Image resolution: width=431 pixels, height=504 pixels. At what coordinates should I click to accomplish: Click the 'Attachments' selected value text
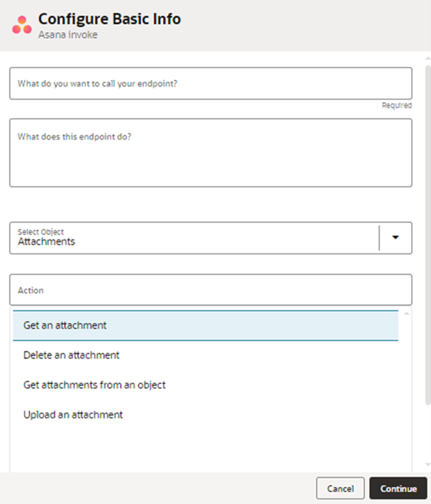click(47, 241)
